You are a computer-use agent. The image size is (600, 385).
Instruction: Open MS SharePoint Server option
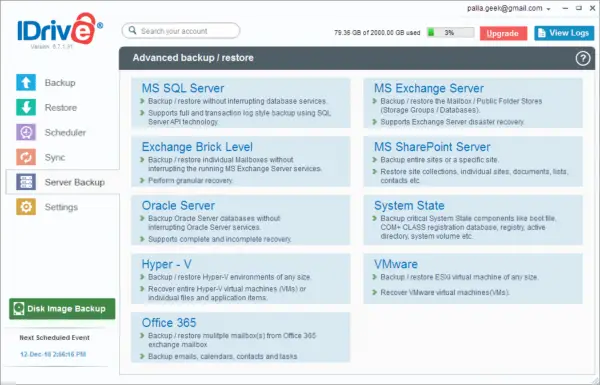(473, 162)
